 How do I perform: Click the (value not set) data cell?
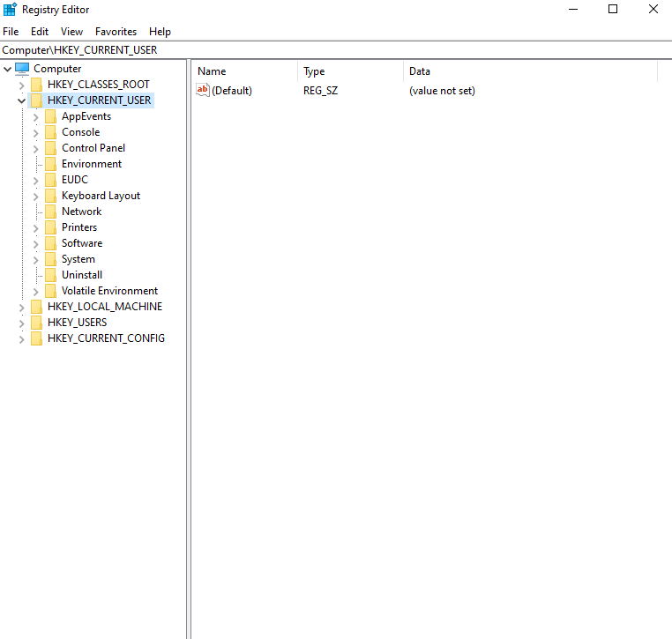(x=442, y=91)
